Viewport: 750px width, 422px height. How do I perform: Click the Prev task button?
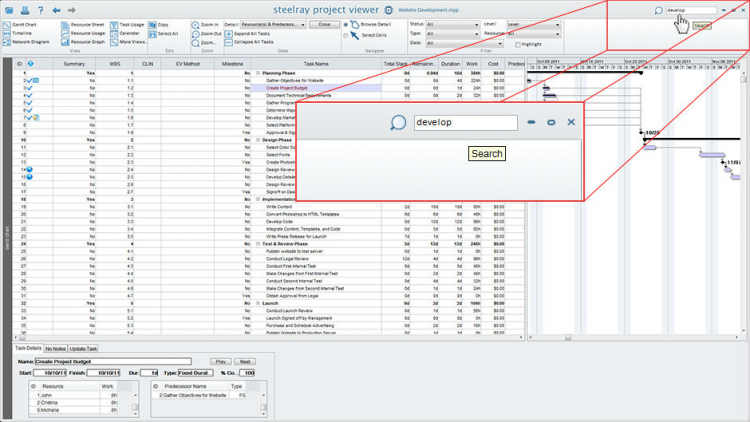click(221, 362)
